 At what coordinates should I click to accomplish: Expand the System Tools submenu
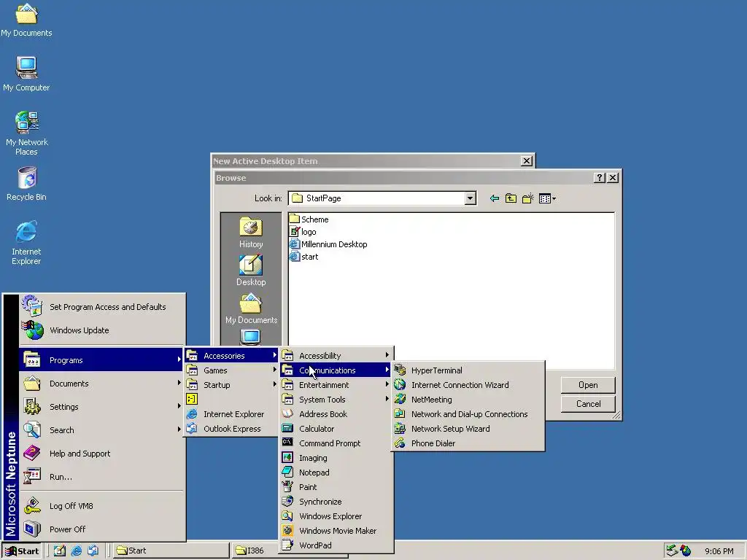[336, 400]
